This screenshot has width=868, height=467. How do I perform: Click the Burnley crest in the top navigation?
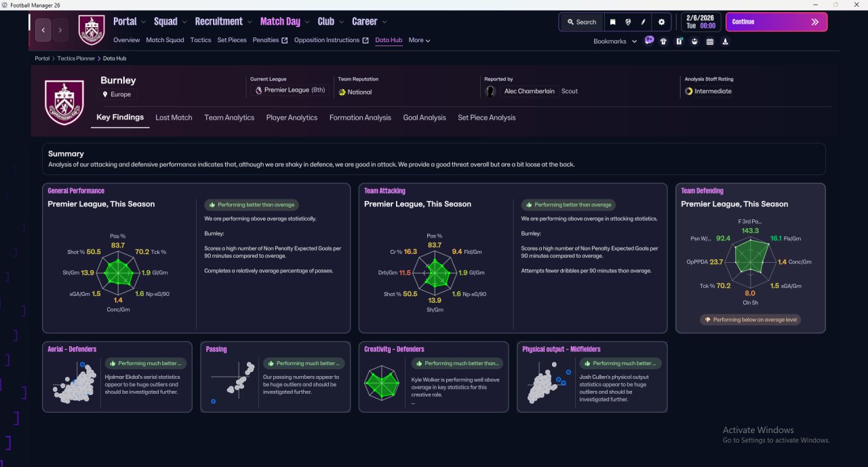92,30
